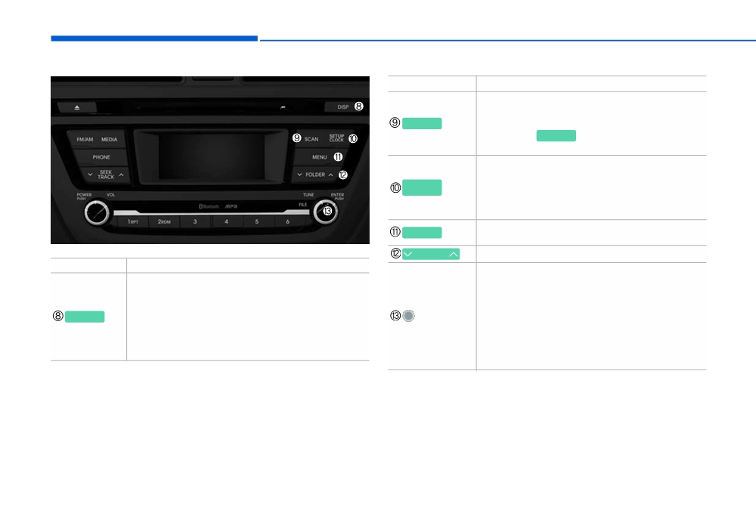Select the FM/AM button

click(85, 139)
